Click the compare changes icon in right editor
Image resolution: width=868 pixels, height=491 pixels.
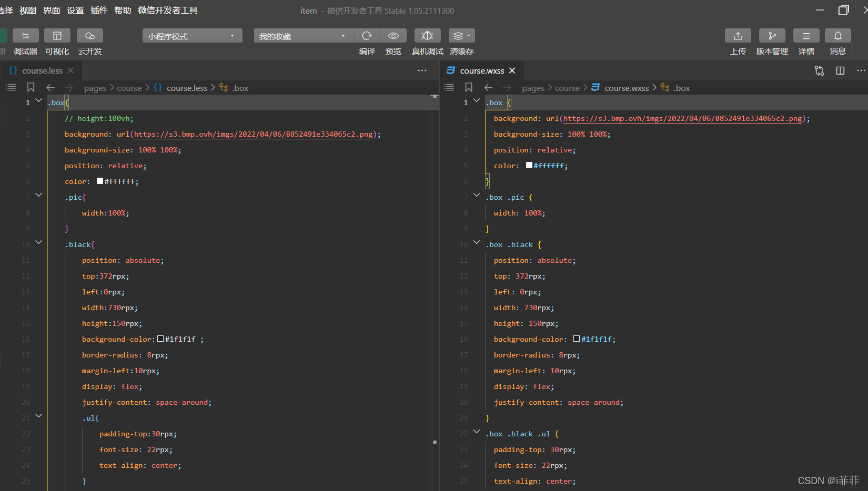pyautogui.click(x=819, y=70)
